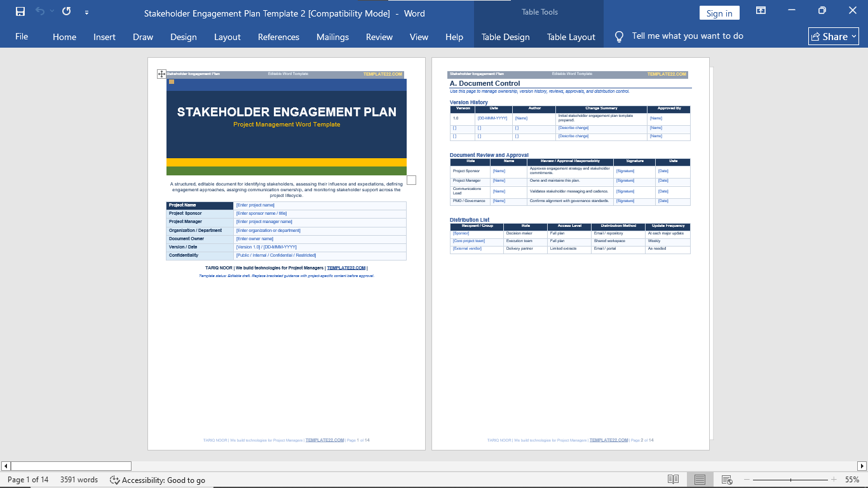The width and height of the screenshot is (868, 488).
Task: Click the Sign in button
Action: pos(719,13)
